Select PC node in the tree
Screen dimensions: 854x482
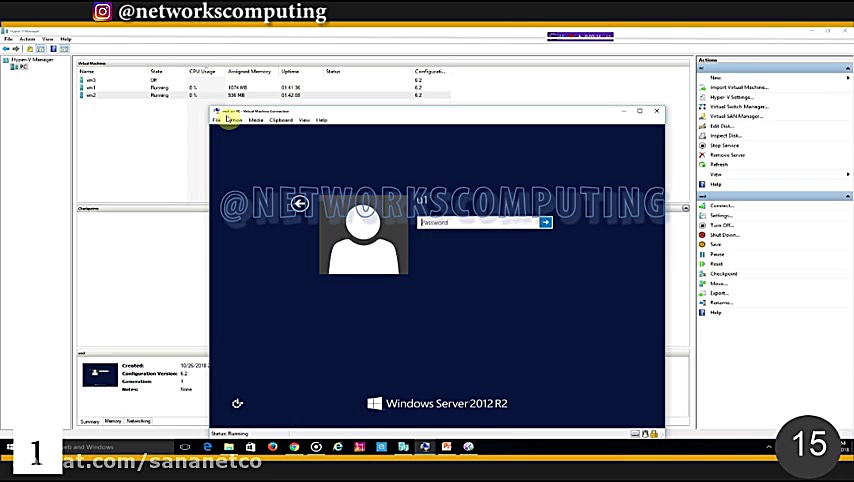23,66
